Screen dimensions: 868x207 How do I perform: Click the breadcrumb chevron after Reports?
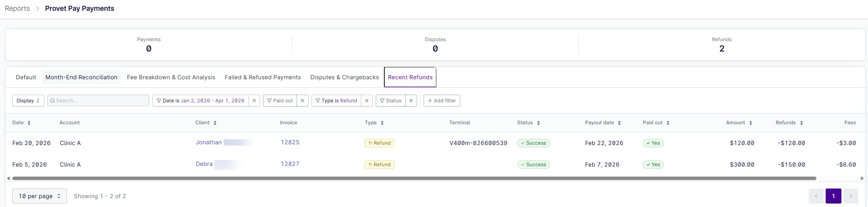pos(37,8)
